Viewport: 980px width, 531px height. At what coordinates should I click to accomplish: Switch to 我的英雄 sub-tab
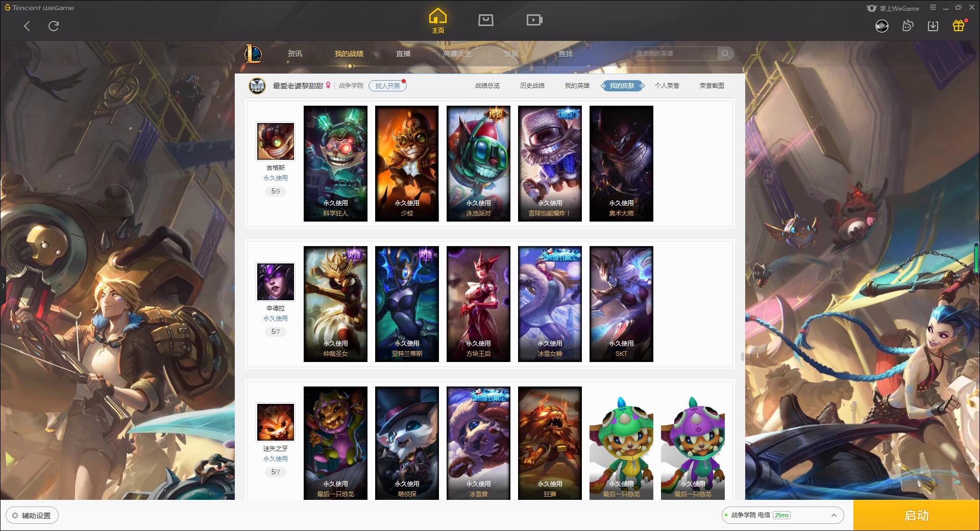[x=577, y=86]
